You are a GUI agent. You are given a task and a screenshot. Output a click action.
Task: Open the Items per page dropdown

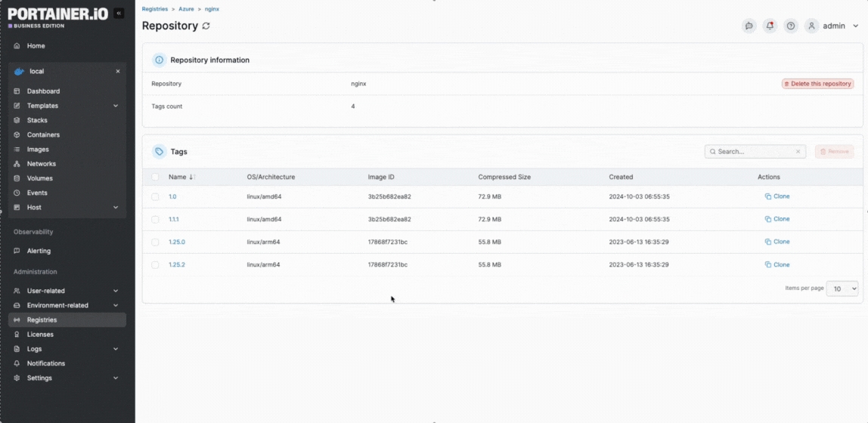[x=842, y=289]
